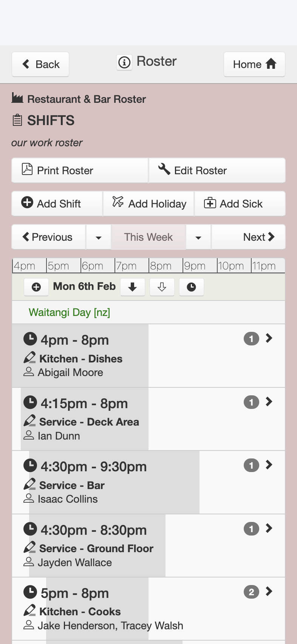Viewport: 297px width, 644px height.
Task: Open the Waitangi Day [nz] link
Action: pos(70,313)
